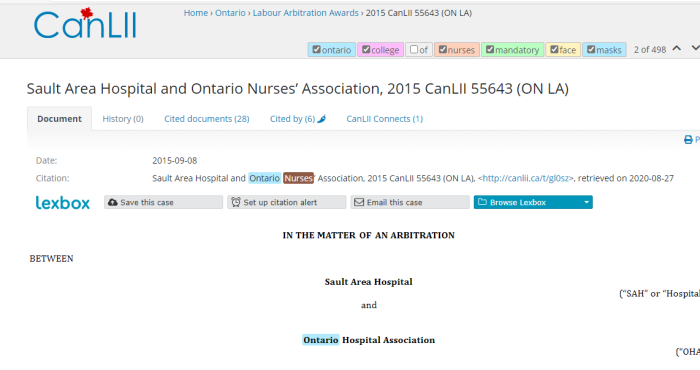The width and height of the screenshot is (700, 370).
Task: Open the canlii.ca/t/gl0sz citation link
Action: (x=525, y=179)
